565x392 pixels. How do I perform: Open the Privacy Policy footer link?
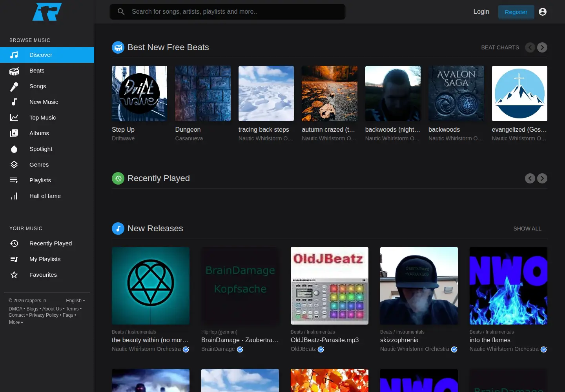pyautogui.click(x=44, y=315)
